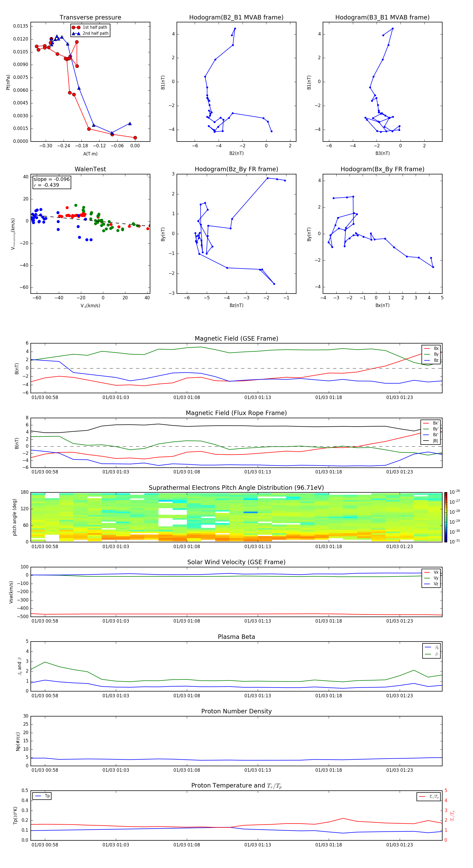
Task: Click the colorbar tick label 10^-31
Action: pyautogui.click(x=455, y=542)
